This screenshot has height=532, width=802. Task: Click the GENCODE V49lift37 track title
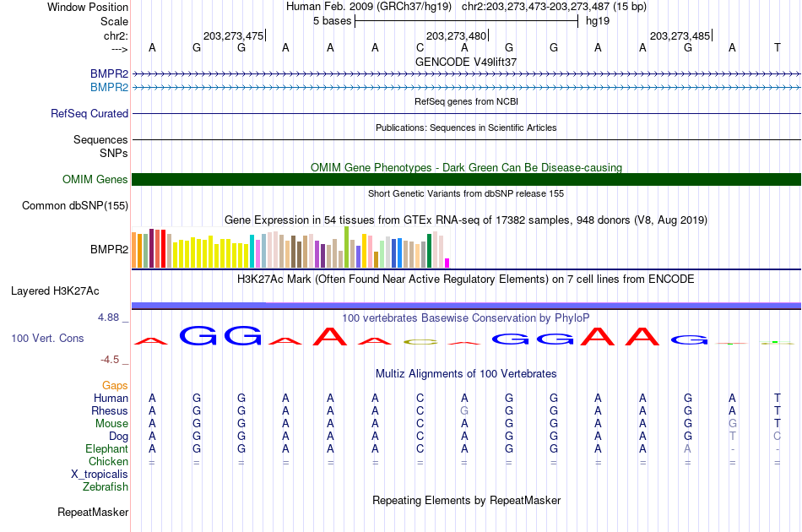point(466,62)
